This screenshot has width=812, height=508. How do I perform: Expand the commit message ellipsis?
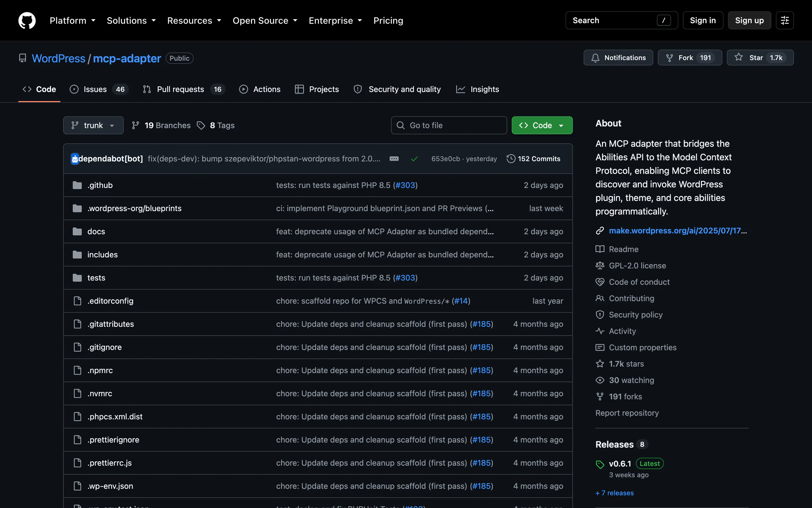click(x=394, y=158)
